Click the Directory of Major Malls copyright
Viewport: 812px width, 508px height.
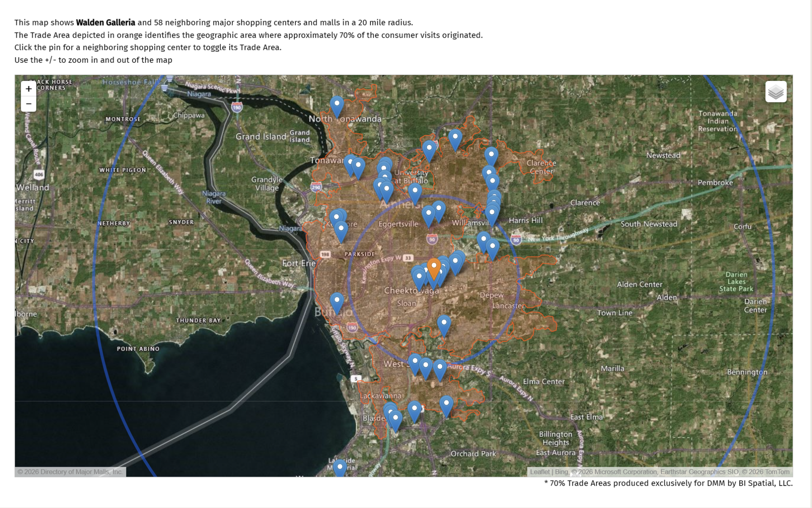[70, 472]
